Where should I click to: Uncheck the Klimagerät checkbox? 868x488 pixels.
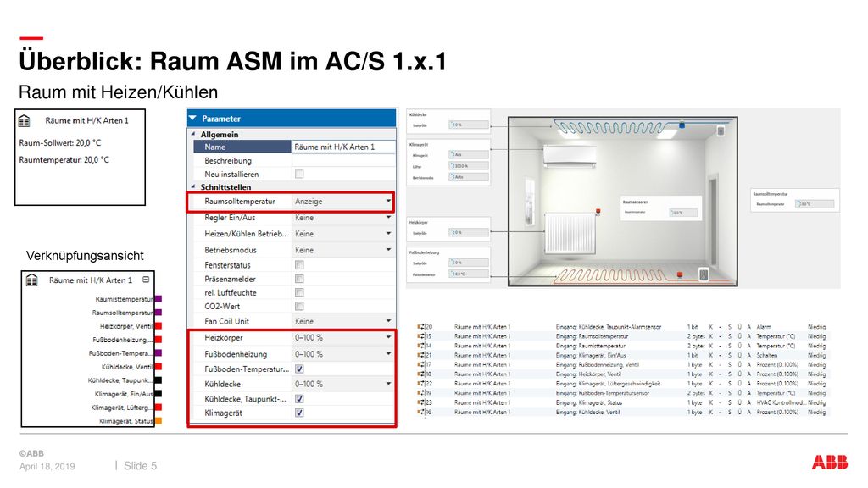click(x=299, y=413)
